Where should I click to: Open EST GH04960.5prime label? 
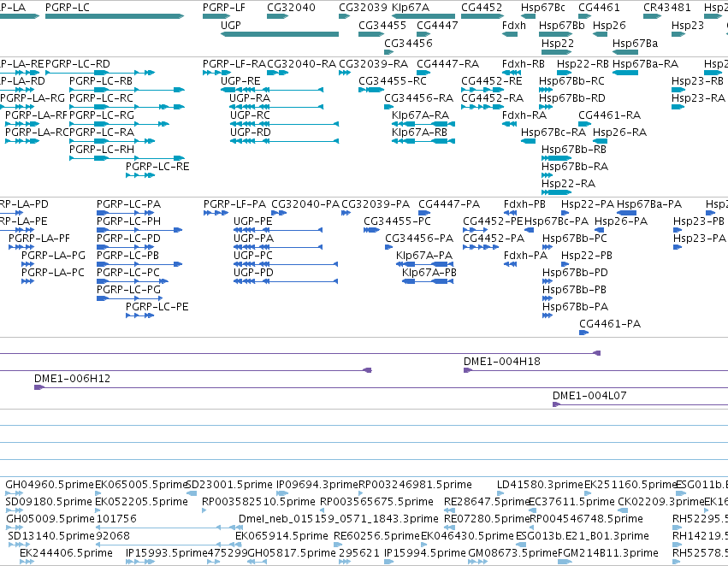[x=50, y=485]
